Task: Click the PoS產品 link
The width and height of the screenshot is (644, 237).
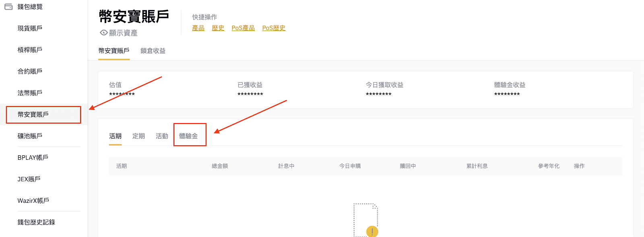Action: [243, 28]
